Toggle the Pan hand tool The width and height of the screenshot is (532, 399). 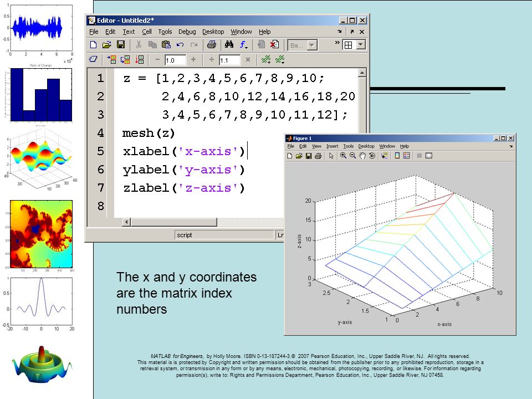point(362,156)
